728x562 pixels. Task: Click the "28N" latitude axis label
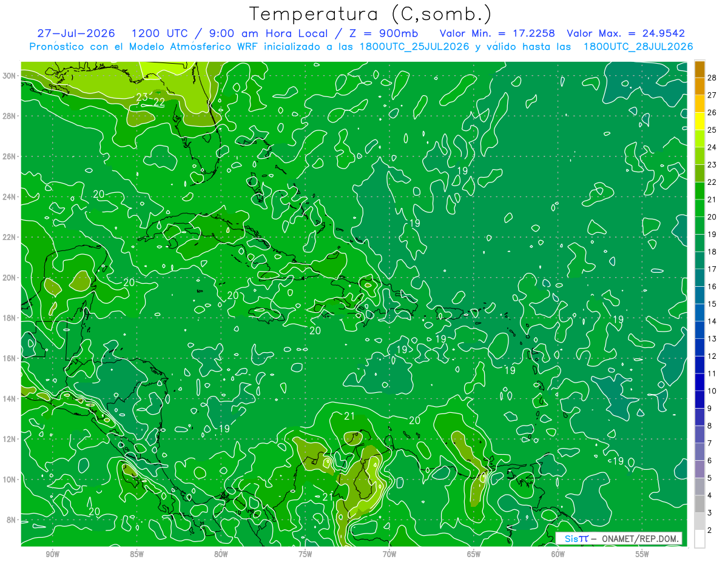point(10,116)
